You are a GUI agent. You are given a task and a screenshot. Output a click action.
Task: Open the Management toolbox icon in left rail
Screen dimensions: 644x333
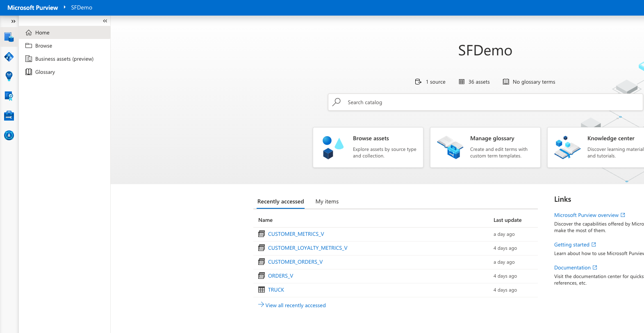pyautogui.click(x=9, y=116)
